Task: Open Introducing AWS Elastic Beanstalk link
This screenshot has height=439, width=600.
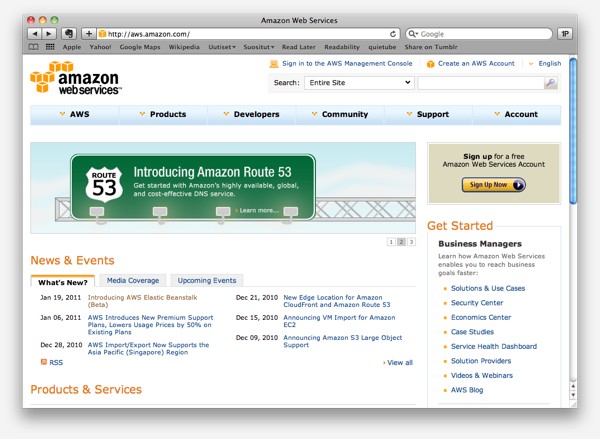Action: click(147, 297)
